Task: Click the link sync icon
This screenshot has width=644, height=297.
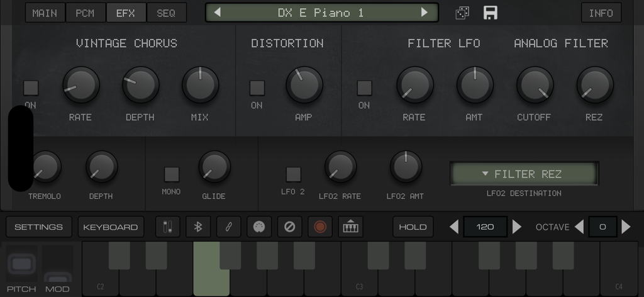Action: coord(228,227)
